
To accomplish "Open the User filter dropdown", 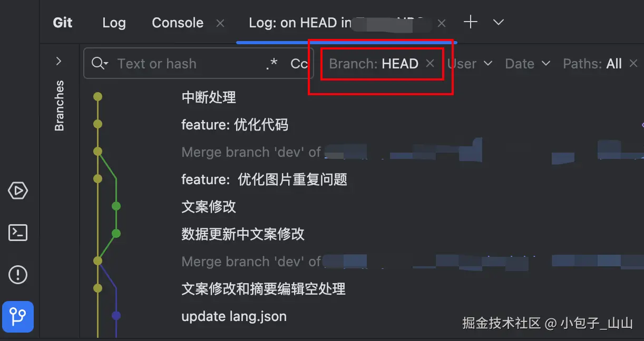I will pos(470,64).
